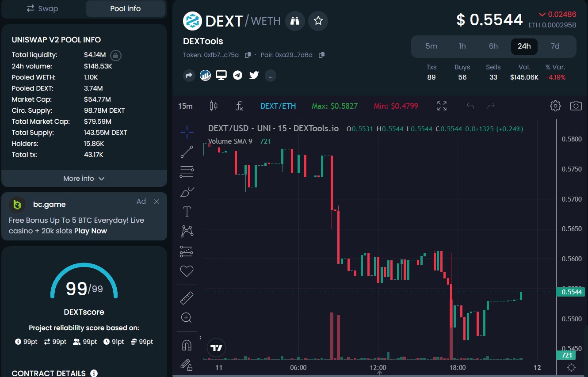Undo the last chart action
The image size is (588, 377).
point(470,106)
